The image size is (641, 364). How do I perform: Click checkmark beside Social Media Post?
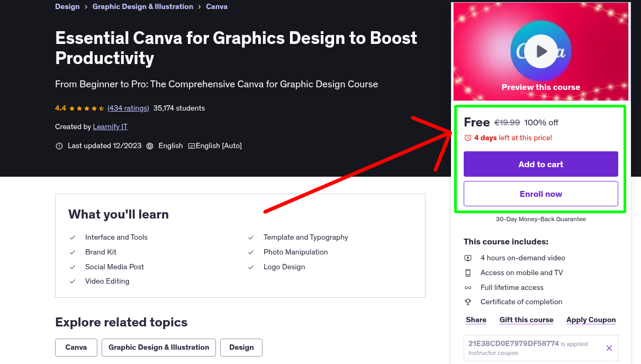(73, 267)
